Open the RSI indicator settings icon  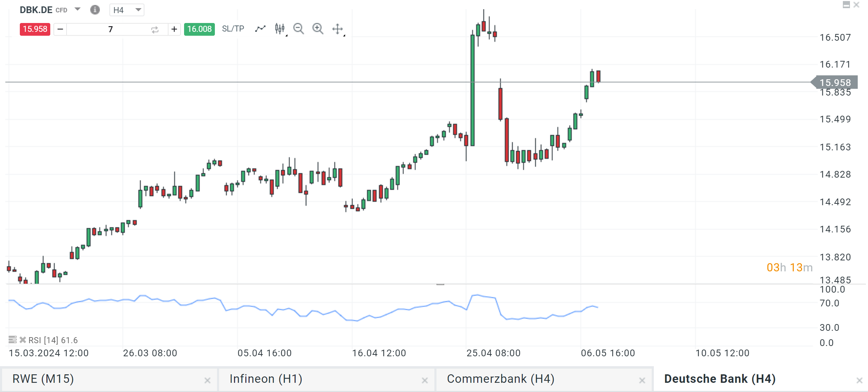point(12,340)
